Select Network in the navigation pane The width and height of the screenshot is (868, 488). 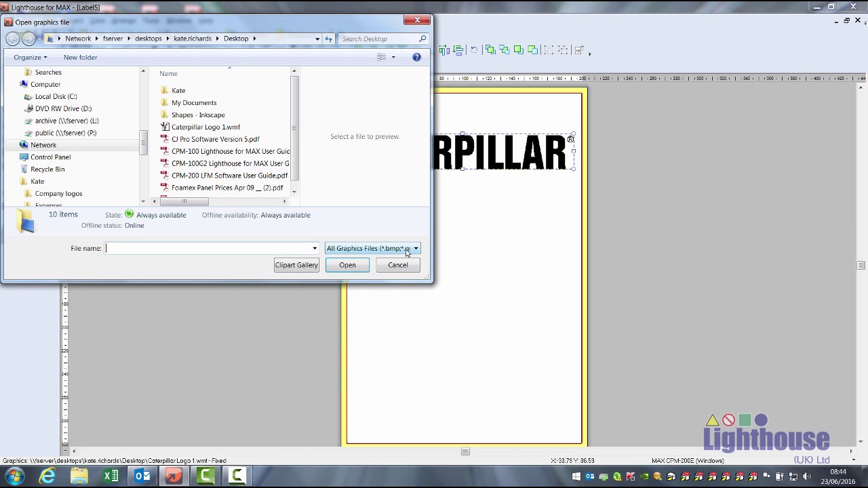click(x=43, y=145)
